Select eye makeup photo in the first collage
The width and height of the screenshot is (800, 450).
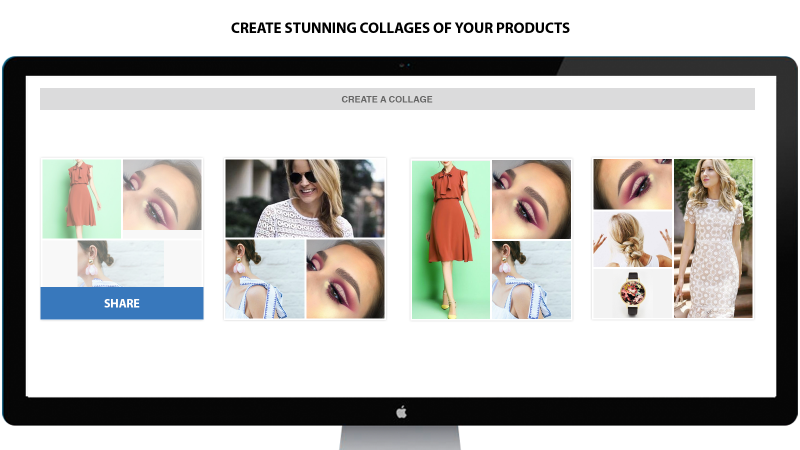point(162,194)
